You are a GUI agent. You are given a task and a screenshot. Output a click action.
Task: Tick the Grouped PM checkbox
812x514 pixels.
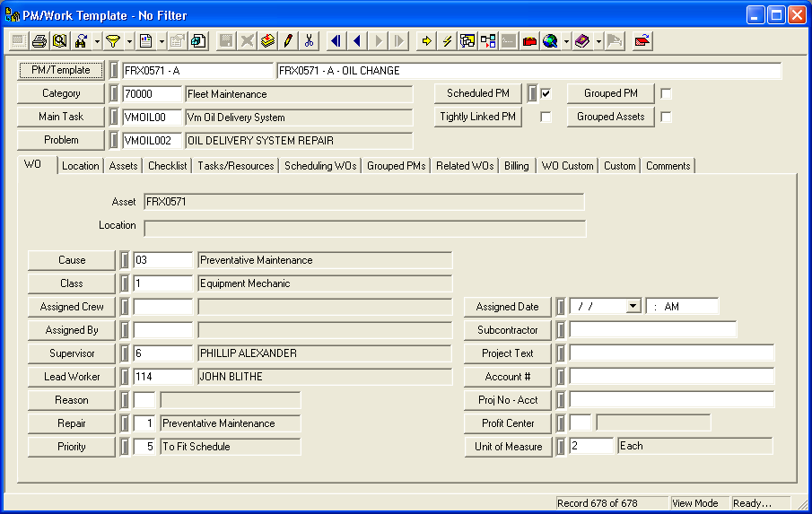point(666,93)
